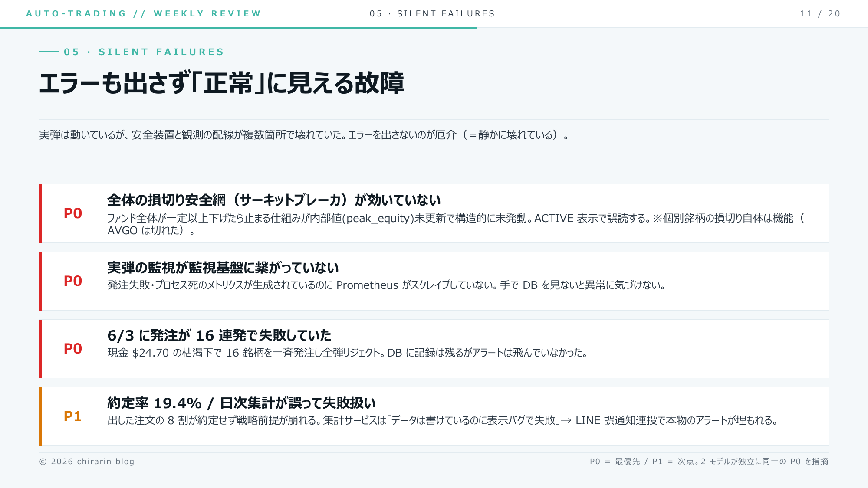Click the orange P1 badge

point(73,416)
